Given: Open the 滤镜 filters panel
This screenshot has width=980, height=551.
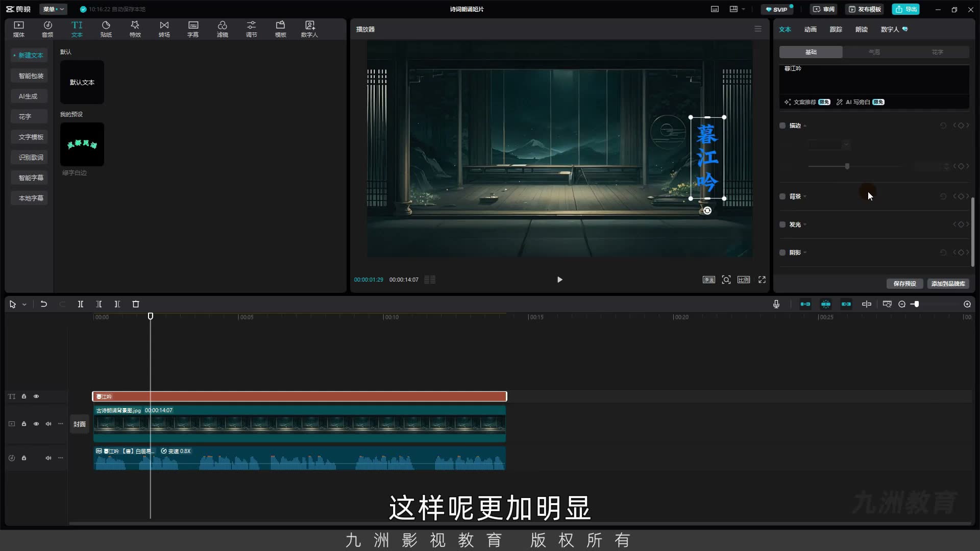Looking at the screenshot, I should coord(223,29).
